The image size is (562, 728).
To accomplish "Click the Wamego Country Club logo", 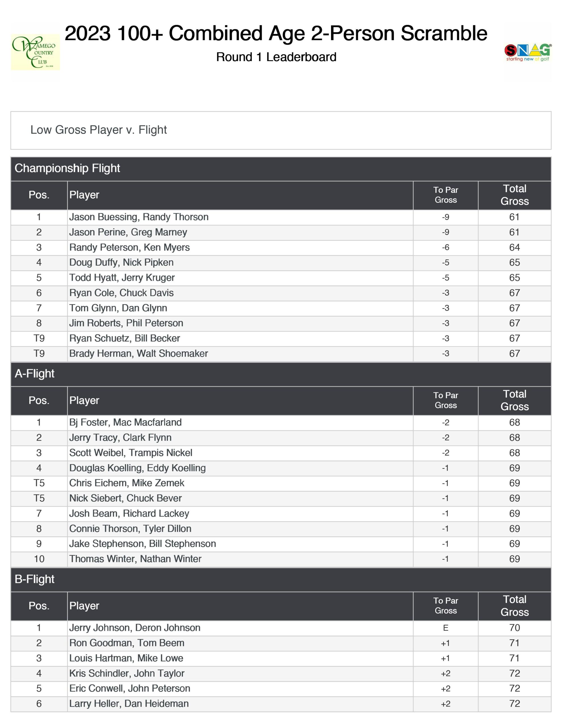I will pos(35,52).
